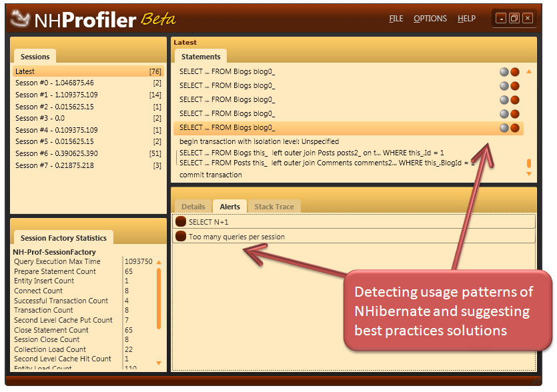
Task: Select Sesson #2 - 0.015625.15
Action: coord(88,107)
